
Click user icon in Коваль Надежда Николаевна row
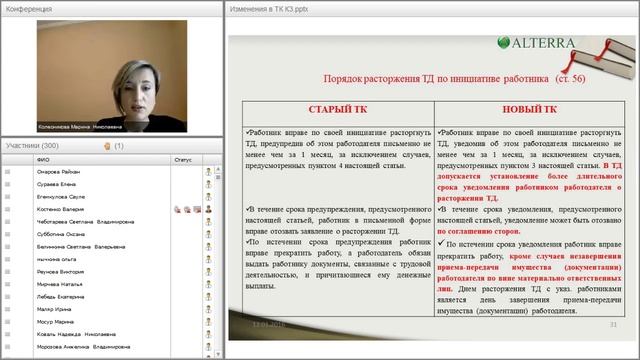click(208, 334)
